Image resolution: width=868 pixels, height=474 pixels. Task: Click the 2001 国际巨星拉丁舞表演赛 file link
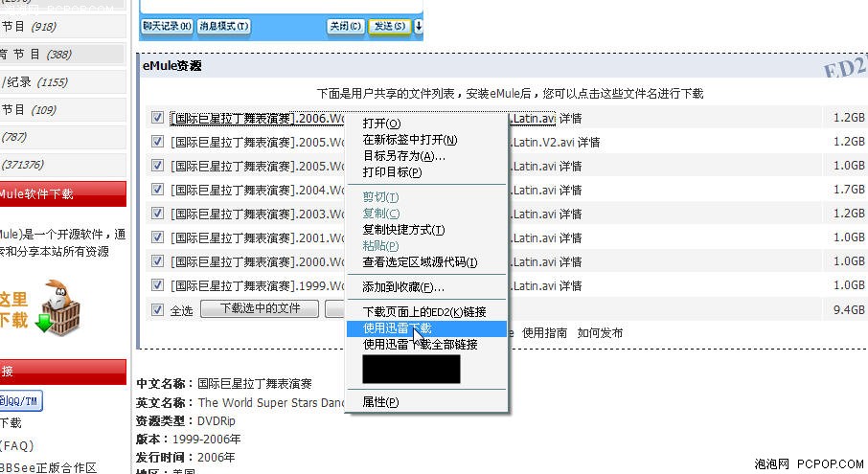(x=258, y=237)
